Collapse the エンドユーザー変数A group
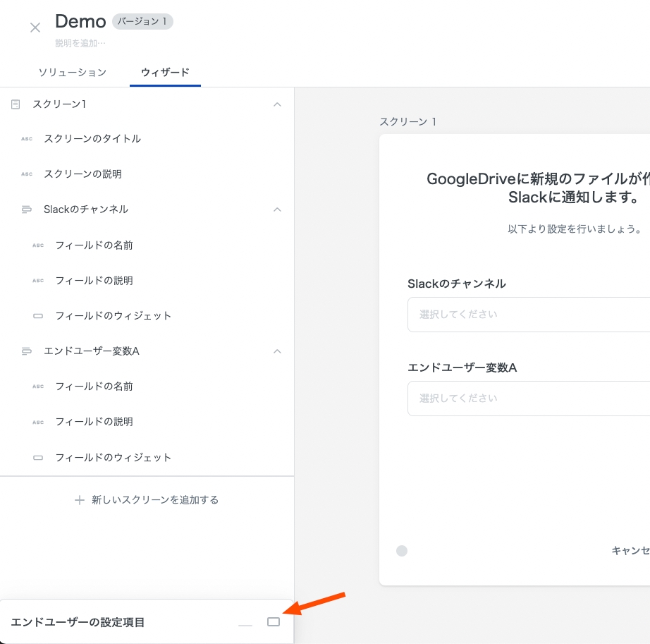The height and width of the screenshot is (644, 650). click(277, 351)
